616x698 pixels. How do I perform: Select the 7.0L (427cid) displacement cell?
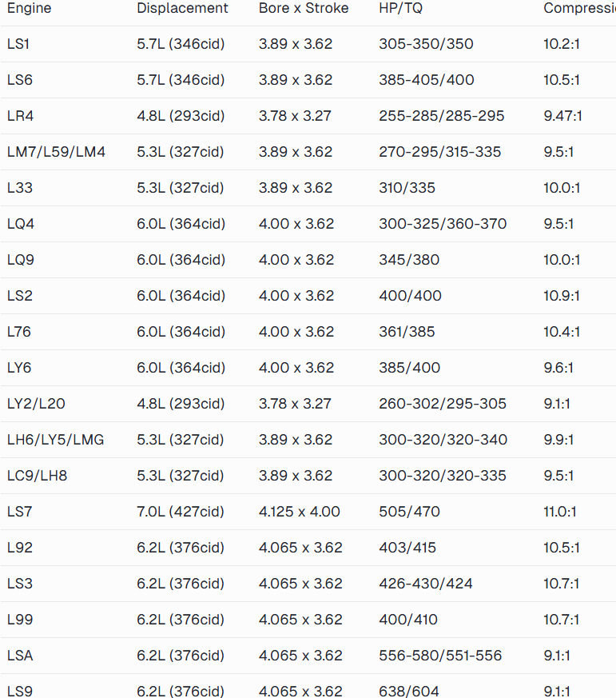[181, 512]
